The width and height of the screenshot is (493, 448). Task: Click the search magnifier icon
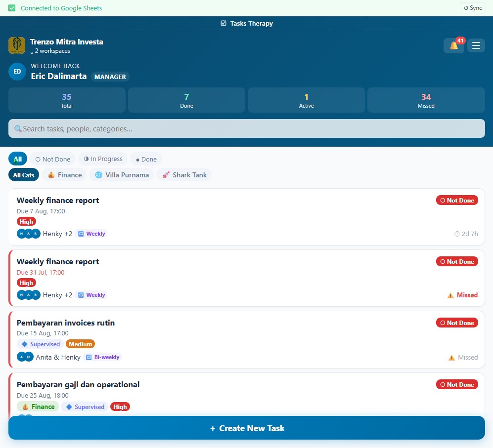pos(18,129)
